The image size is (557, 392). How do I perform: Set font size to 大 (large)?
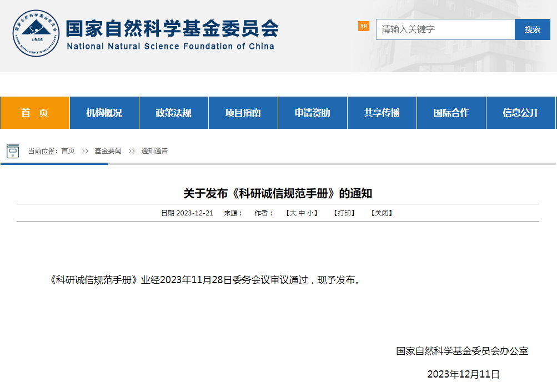[x=293, y=213]
